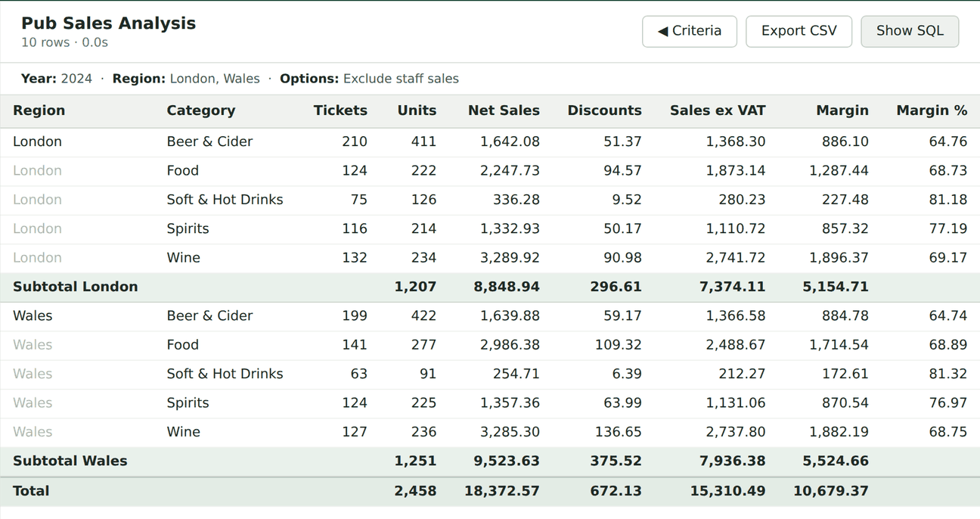Click the Subtotal London row label
The width and height of the screenshot is (980, 519).
[x=75, y=287]
